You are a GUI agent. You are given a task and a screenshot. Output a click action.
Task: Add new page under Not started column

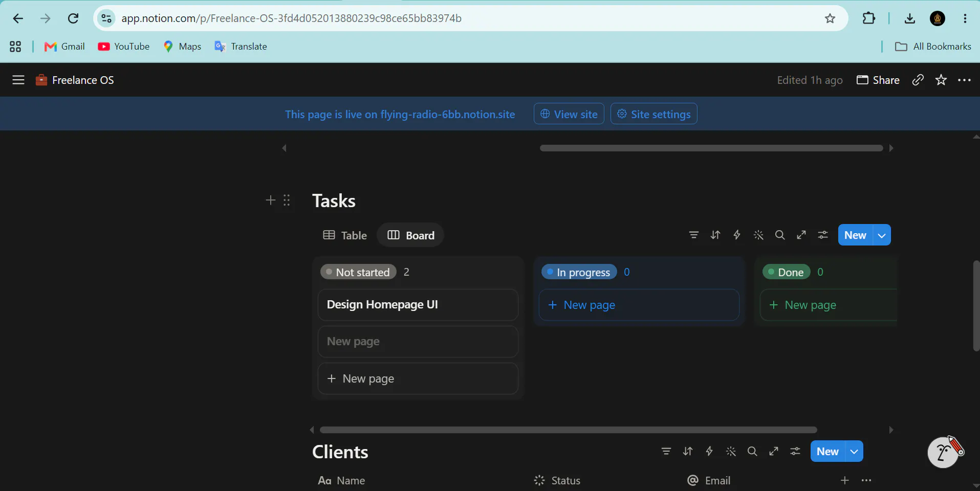(418, 378)
